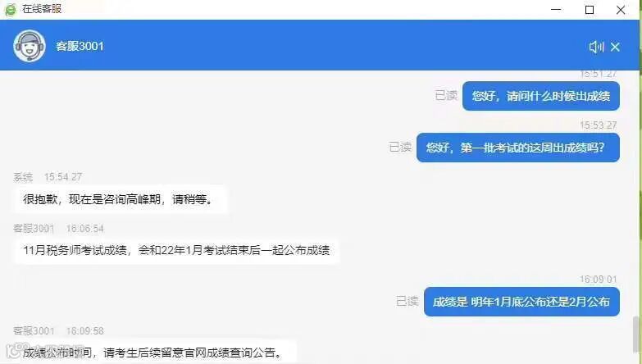Close the chat session X in blue header

(x=615, y=47)
